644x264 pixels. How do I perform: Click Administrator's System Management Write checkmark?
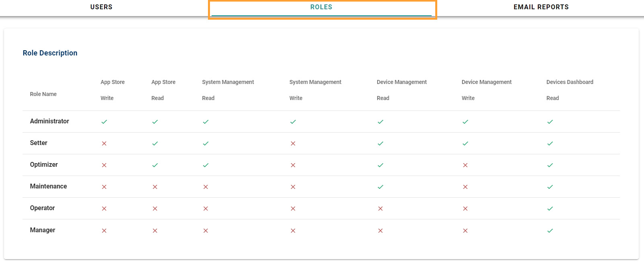point(293,122)
